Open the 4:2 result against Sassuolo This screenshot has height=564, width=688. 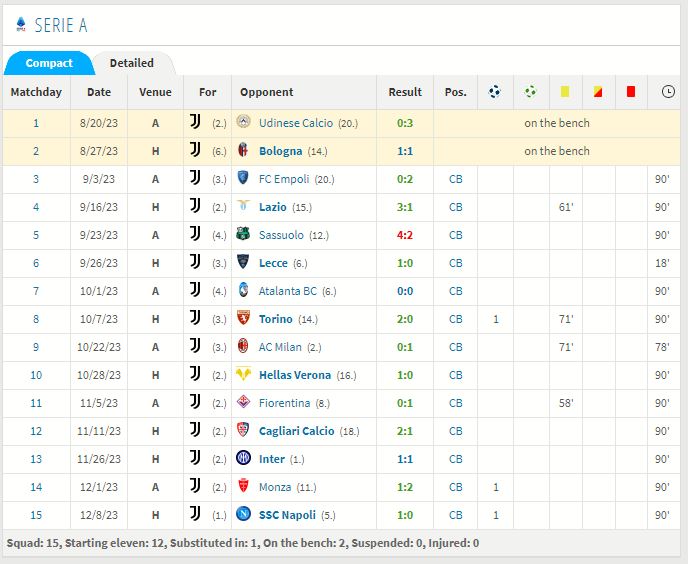(405, 235)
